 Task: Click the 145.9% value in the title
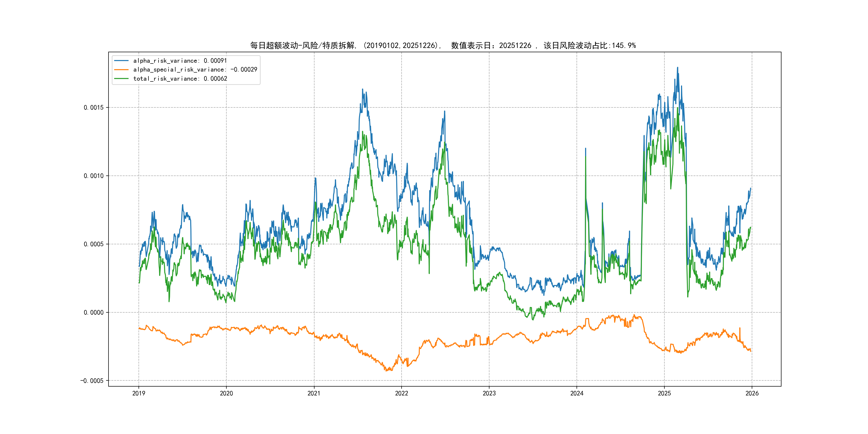(x=624, y=46)
